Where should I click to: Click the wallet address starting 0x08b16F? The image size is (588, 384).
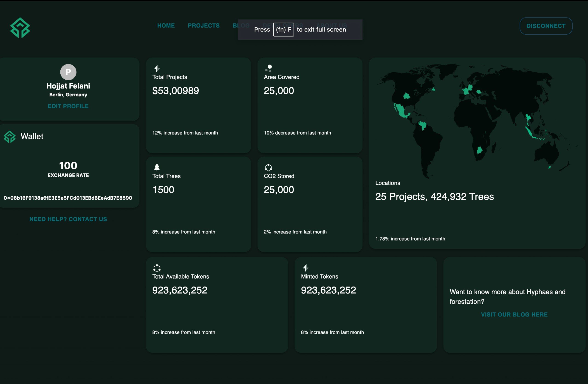point(68,198)
